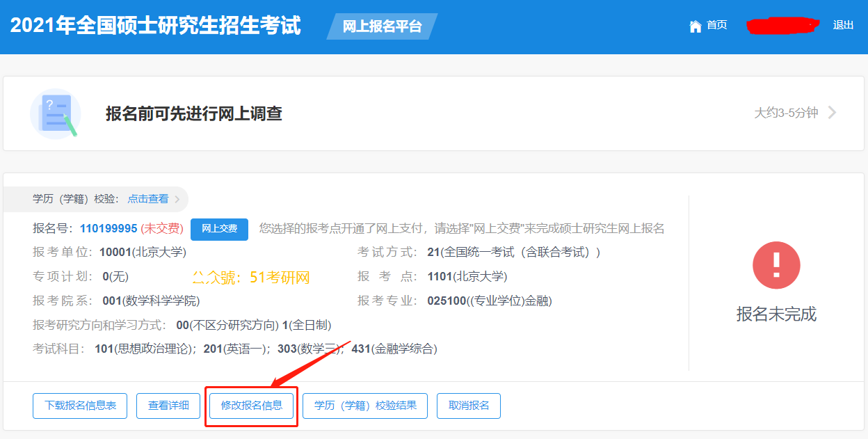Select 退出 to log out
Screen dimensions: 868x439
(x=844, y=25)
